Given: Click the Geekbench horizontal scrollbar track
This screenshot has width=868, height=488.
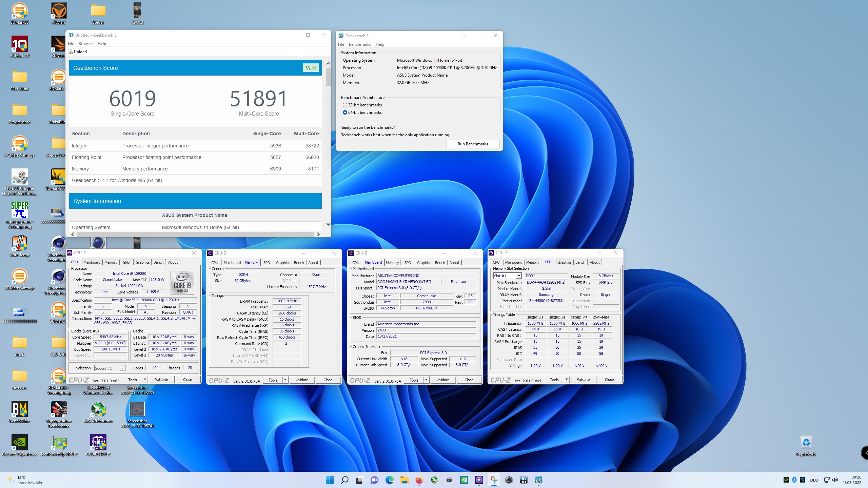Looking at the screenshot, I should click(x=195, y=234).
